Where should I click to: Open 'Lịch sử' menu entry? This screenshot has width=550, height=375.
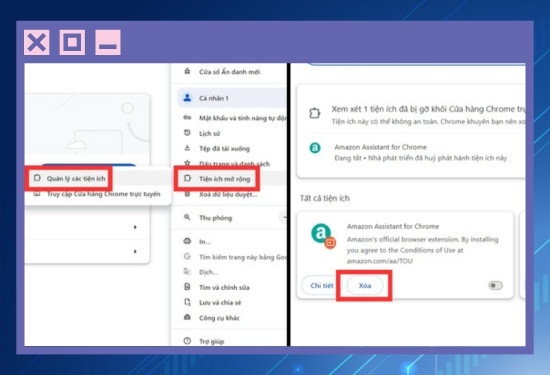coord(209,133)
